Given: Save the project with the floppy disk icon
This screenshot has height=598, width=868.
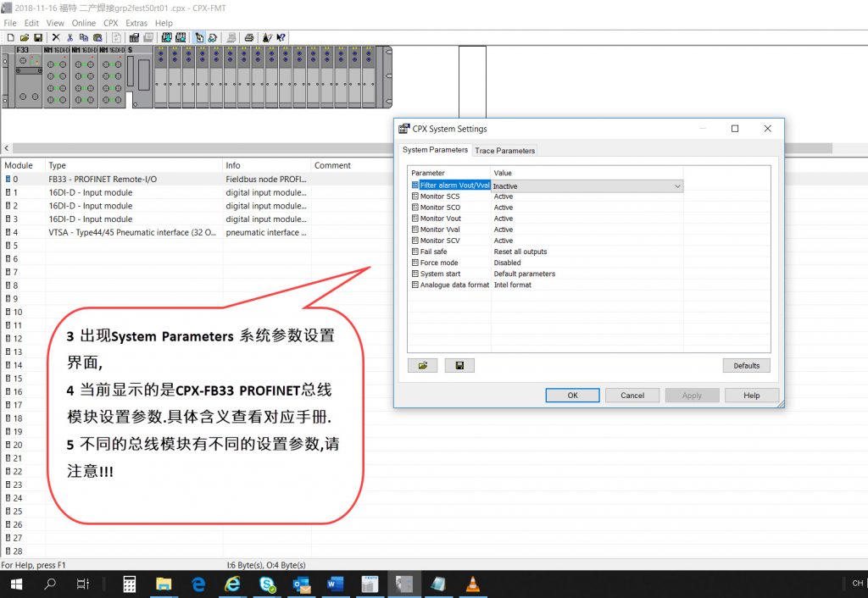Looking at the screenshot, I should coord(38,37).
